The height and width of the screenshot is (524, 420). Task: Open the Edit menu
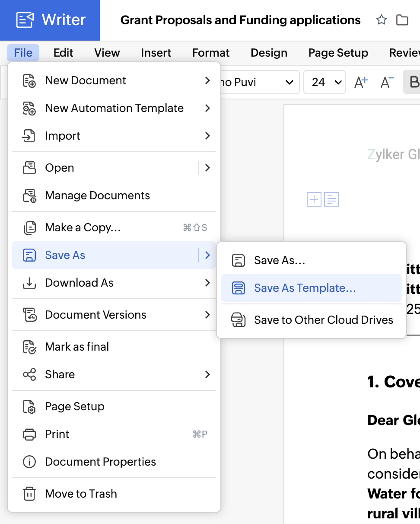63,53
